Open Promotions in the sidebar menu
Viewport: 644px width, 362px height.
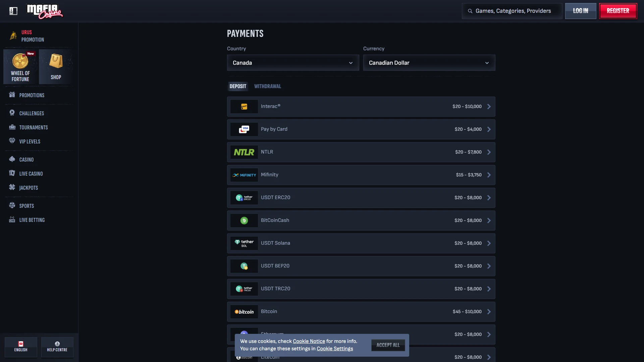click(x=32, y=95)
